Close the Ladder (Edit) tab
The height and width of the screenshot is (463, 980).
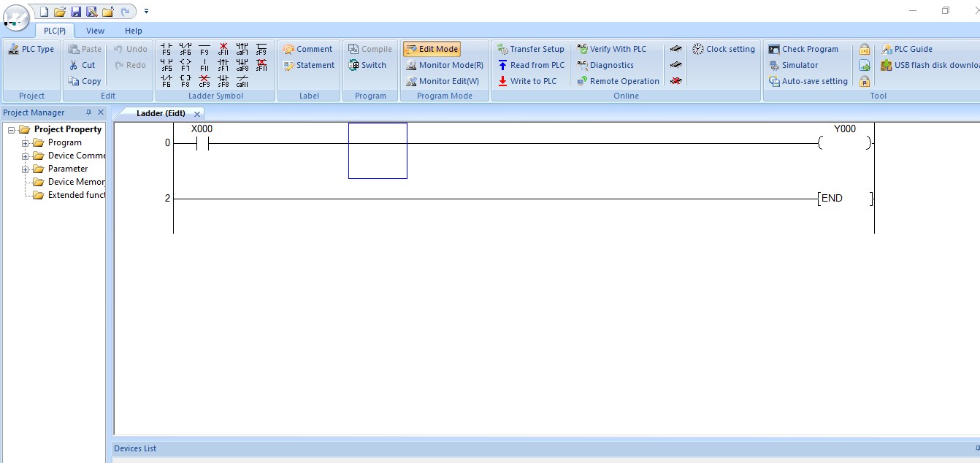197,113
